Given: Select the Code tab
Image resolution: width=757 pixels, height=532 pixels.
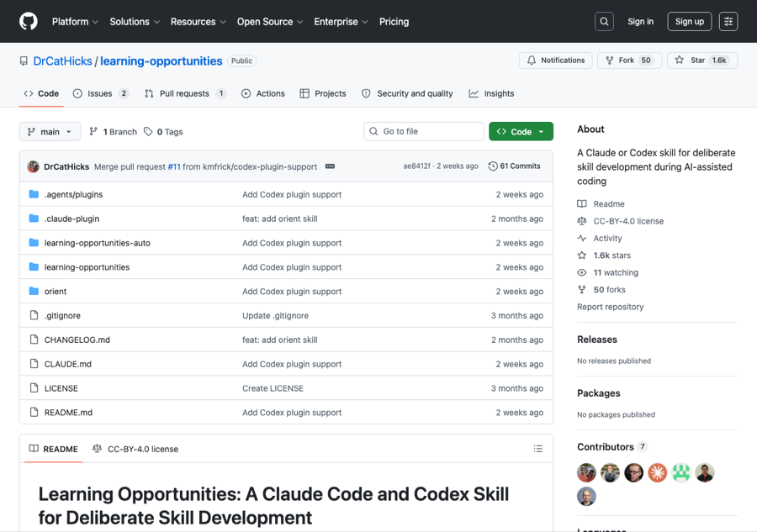Looking at the screenshot, I should coord(41,93).
